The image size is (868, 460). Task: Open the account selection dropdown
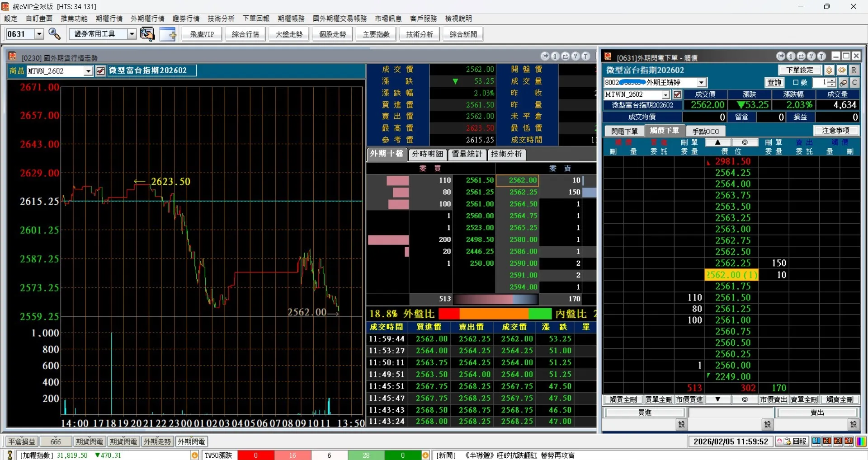(x=701, y=83)
